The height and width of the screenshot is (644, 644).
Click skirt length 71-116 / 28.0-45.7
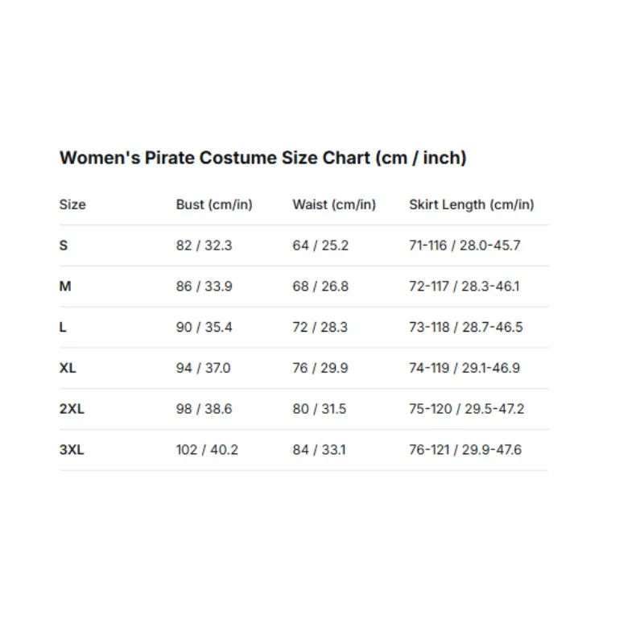[465, 246]
